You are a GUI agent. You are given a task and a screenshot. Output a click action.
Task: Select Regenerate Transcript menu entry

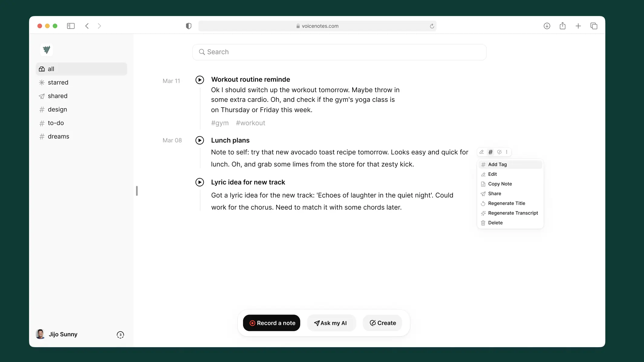point(510,213)
